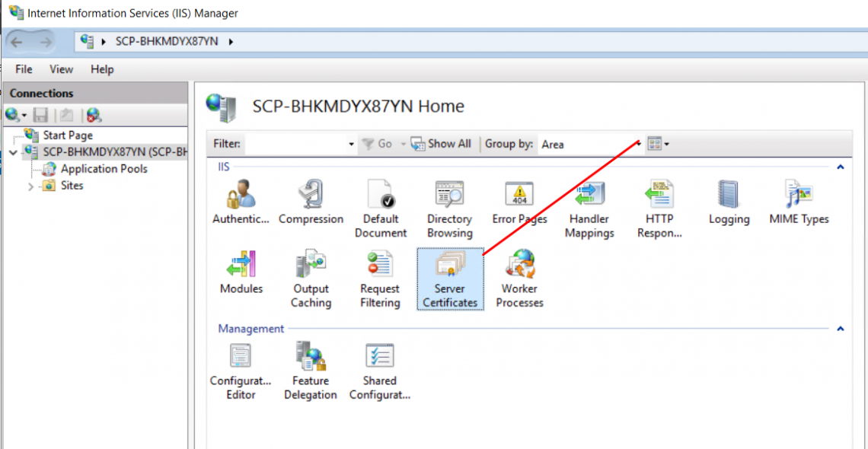Click the navigation forward arrow

click(46, 41)
